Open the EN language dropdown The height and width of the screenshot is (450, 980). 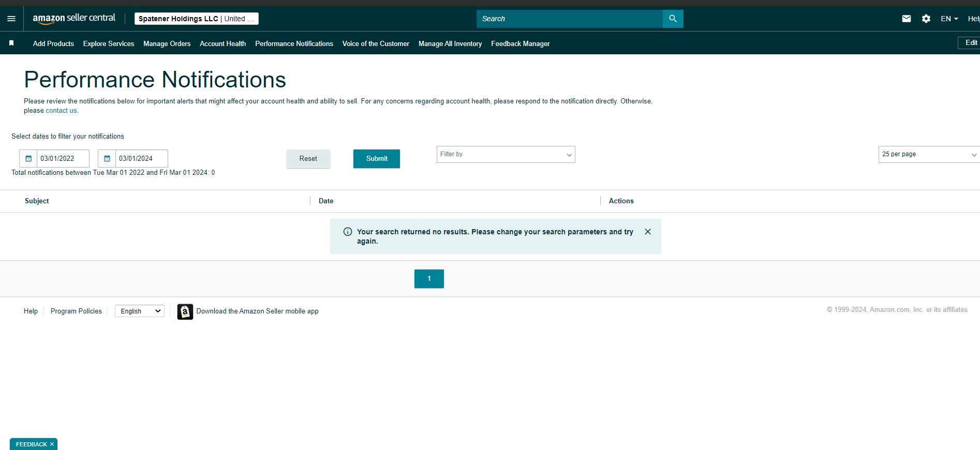tap(949, 19)
